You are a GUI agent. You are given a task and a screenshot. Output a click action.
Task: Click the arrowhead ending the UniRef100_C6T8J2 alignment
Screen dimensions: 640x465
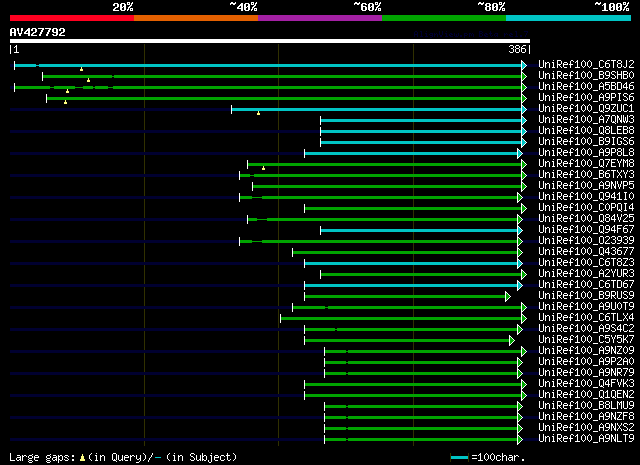click(x=524, y=65)
